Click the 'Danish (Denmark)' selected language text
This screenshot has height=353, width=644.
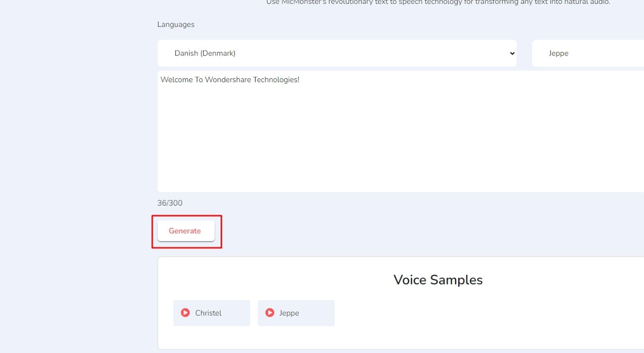pyautogui.click(x=205, y=53)
